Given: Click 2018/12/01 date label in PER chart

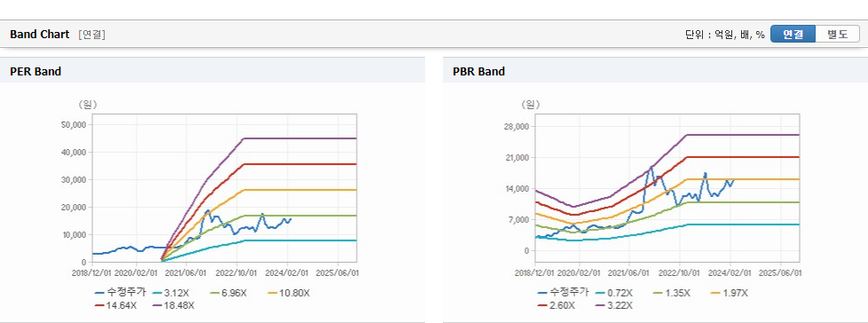Looking at the screenshot, I should pyautogui.click(x=92, y=272).
